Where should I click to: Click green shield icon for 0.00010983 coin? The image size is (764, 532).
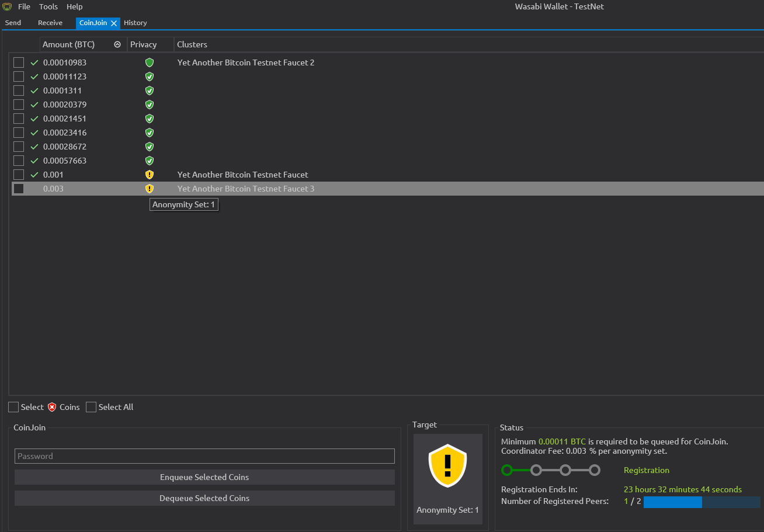pos(150,62)
